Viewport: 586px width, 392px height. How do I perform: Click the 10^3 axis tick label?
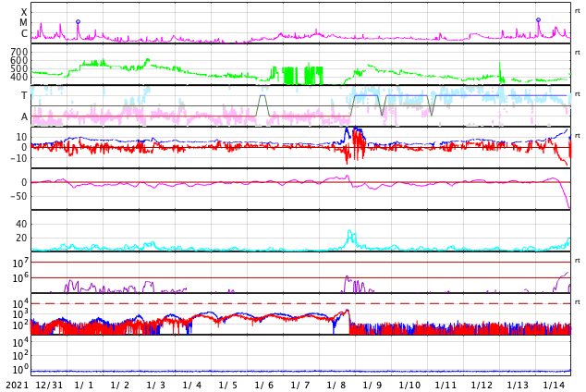click(20, 314)
